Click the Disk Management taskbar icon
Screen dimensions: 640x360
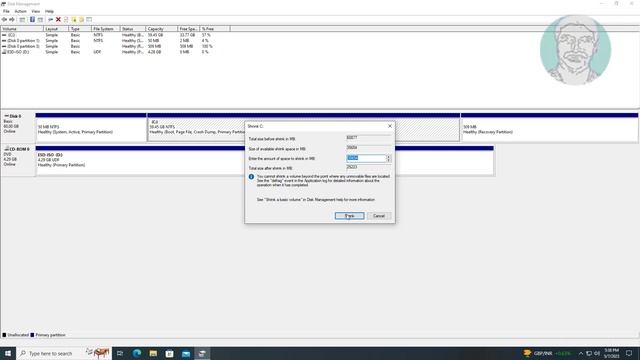click(x=202, y=353)
